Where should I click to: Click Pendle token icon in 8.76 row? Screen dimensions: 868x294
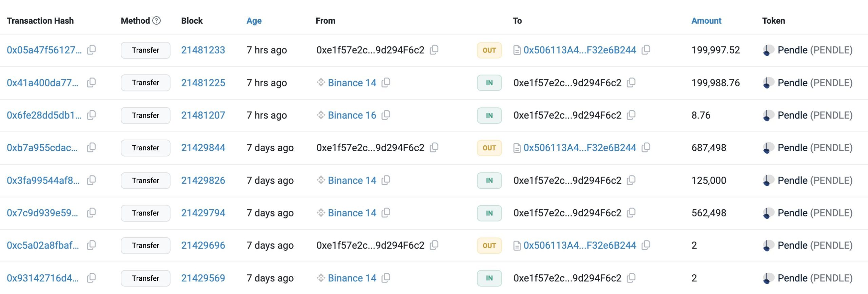point(768,115)
